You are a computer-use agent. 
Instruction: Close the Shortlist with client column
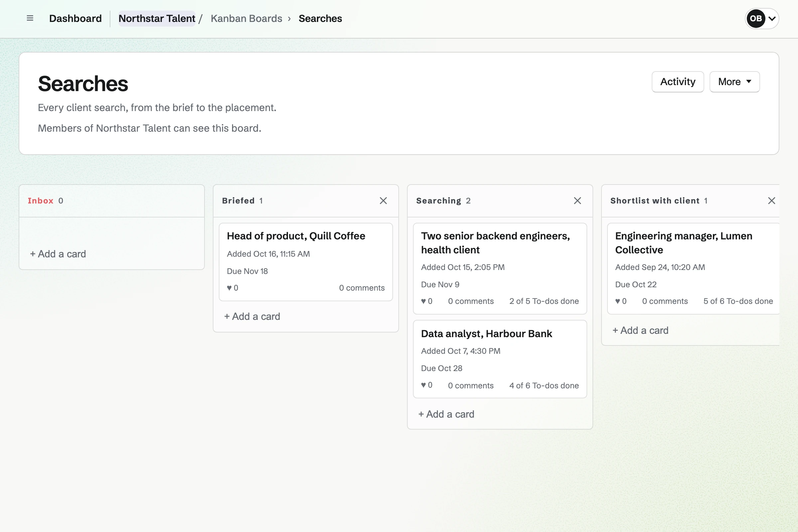point(771,200)
